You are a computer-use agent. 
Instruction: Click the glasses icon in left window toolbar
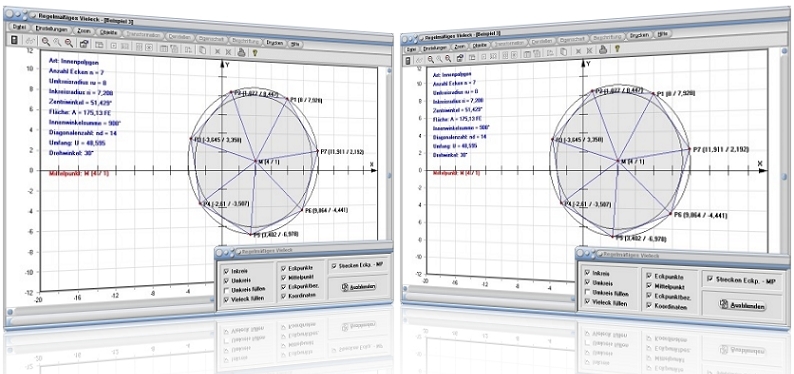point(30,41)
